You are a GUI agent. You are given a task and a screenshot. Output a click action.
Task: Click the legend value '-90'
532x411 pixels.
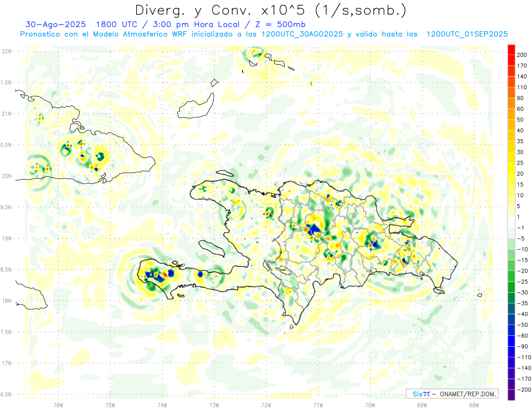(x=523, y=346)
